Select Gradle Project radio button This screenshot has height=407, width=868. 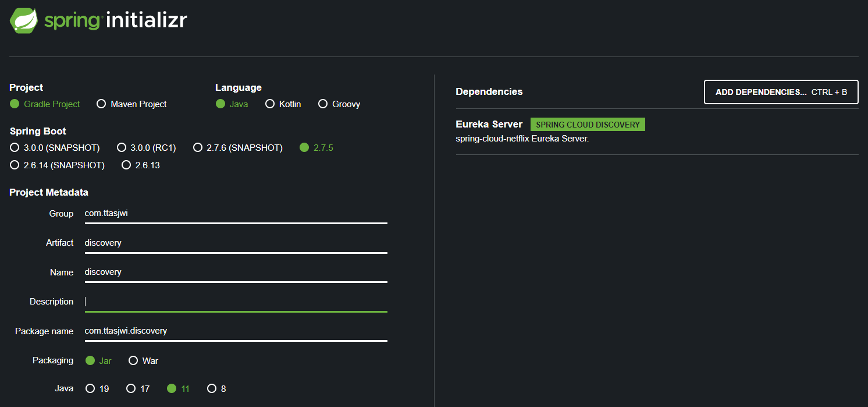(45, 104)
